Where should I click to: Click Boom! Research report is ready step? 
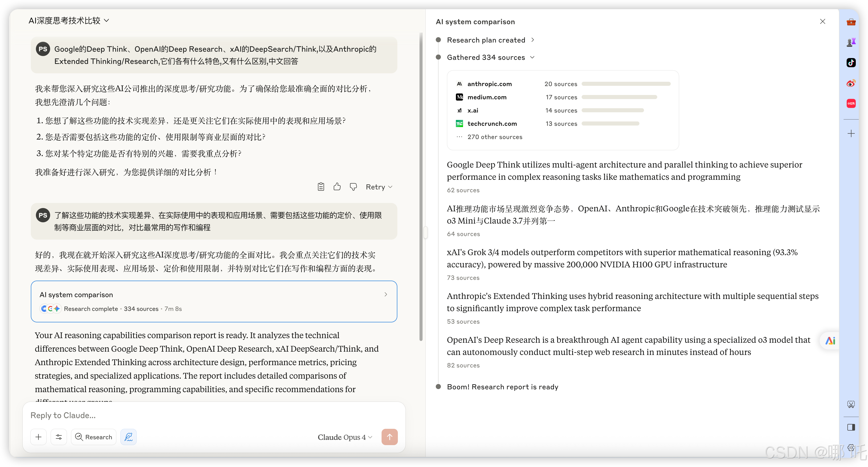502,387
